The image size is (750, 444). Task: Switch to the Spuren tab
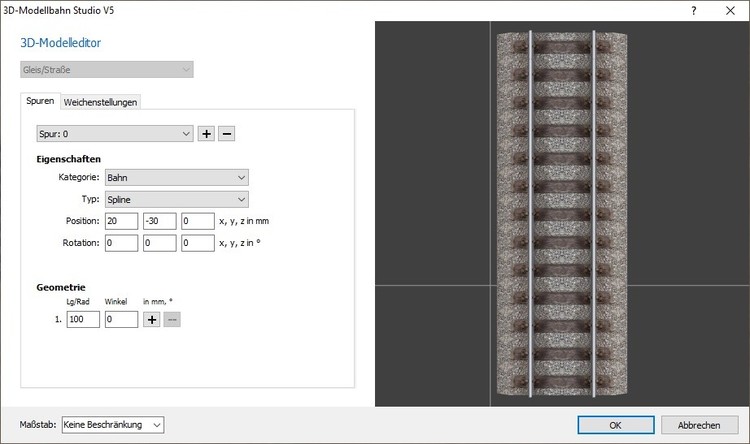(40, 101)
